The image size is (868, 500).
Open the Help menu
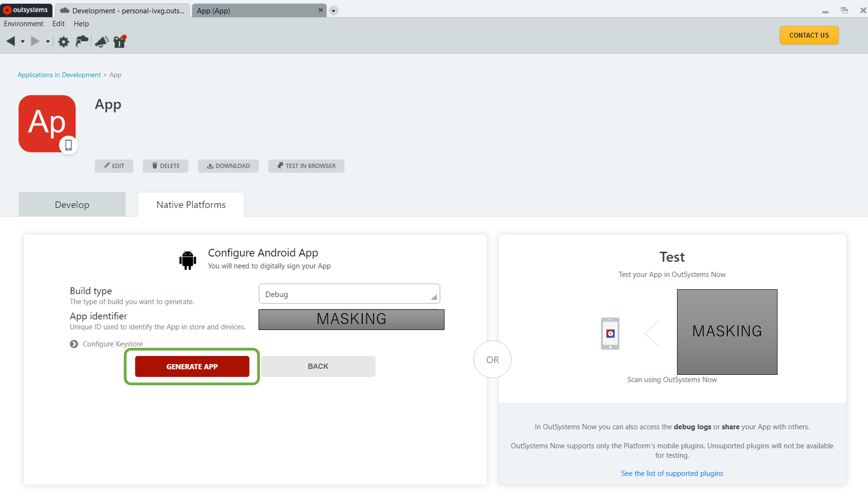(81, 24)
